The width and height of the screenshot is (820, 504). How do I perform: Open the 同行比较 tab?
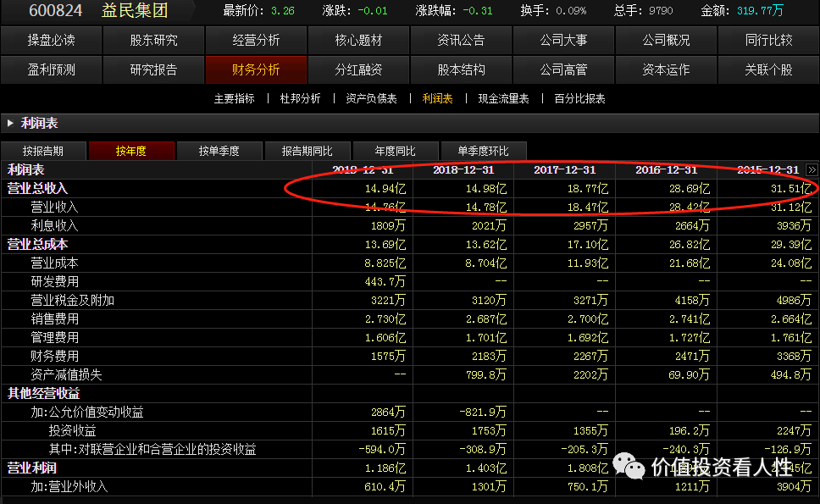pos(769,41)
